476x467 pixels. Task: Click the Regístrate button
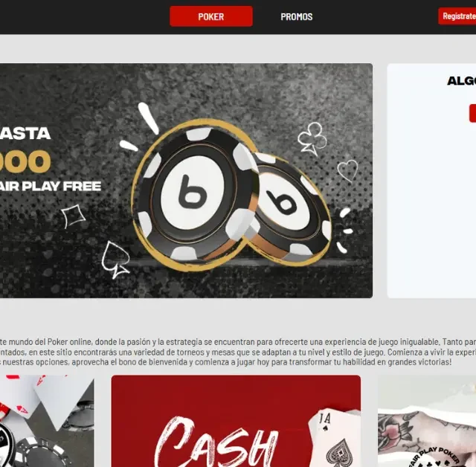click(457, 16)
